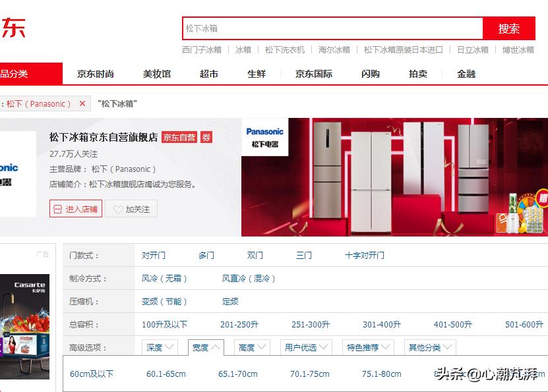This screenshot has height=392, width=548.
Task: Expand the 高度 filter dropdown
Action: click(x=251, y=347)
